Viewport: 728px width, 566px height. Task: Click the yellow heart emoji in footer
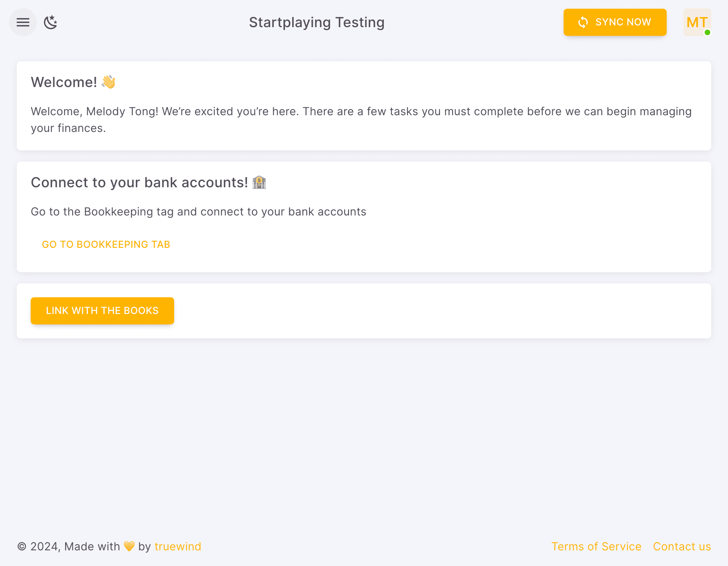(x=129, y=546)
